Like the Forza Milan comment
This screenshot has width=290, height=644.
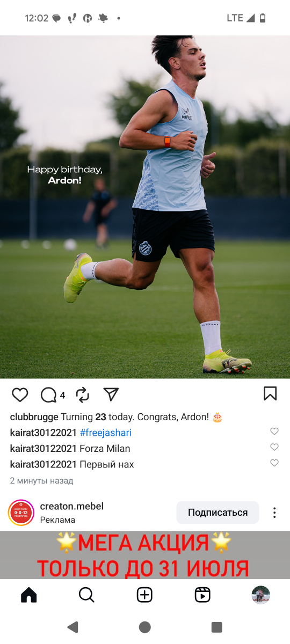pyautogui.click(x=274, y=447)
